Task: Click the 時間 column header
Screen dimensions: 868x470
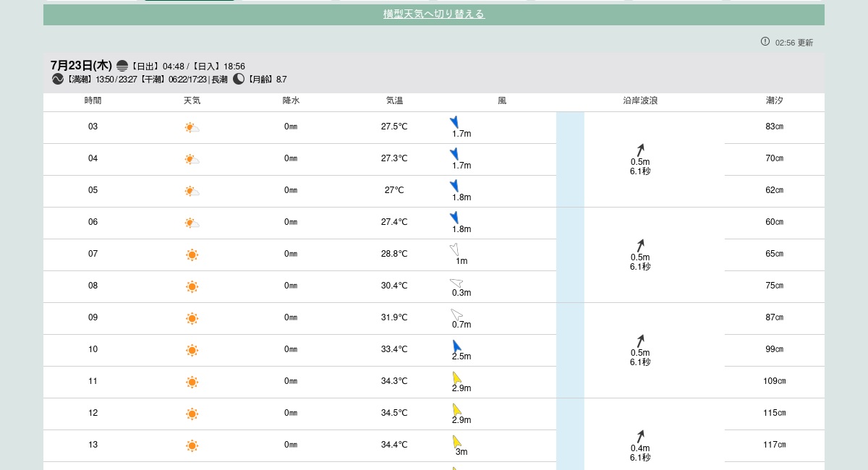Action: (93, 101)
